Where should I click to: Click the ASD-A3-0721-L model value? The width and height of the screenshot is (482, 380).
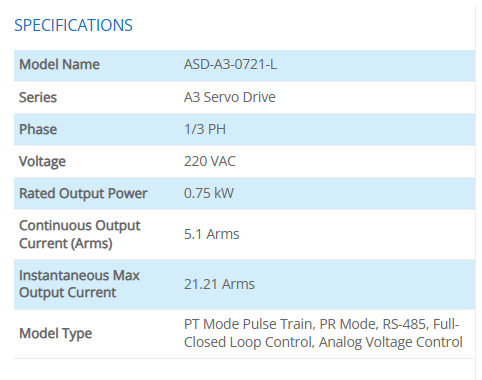coord(230,64)
